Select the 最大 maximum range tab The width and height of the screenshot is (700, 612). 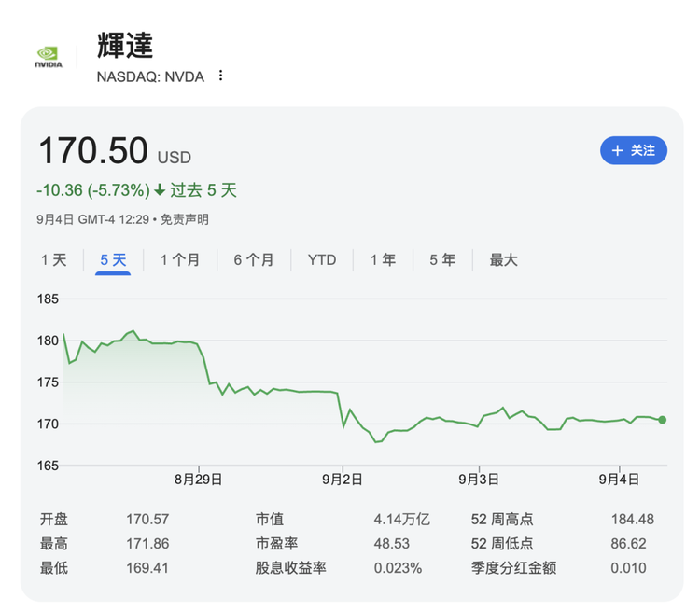[x=503, y=260]
